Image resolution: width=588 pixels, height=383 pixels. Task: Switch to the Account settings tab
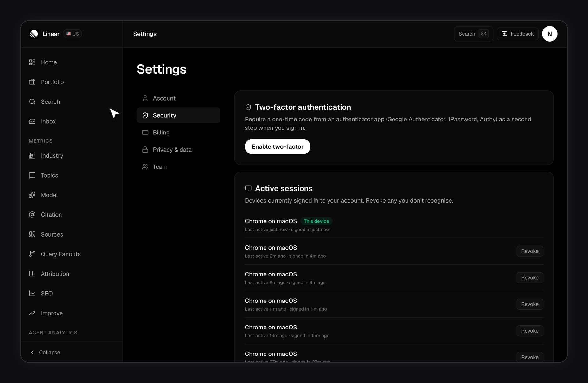click(x=178, y=98)
